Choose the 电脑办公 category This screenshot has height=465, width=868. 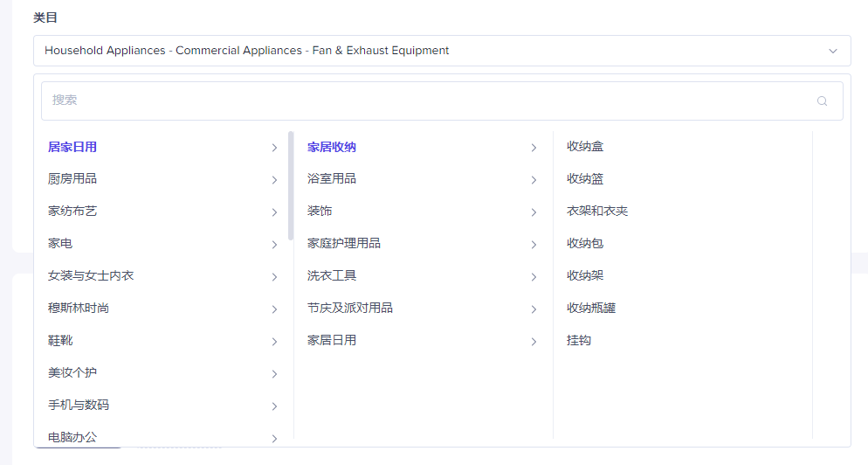pyautogui.click(x=72, y=437)
